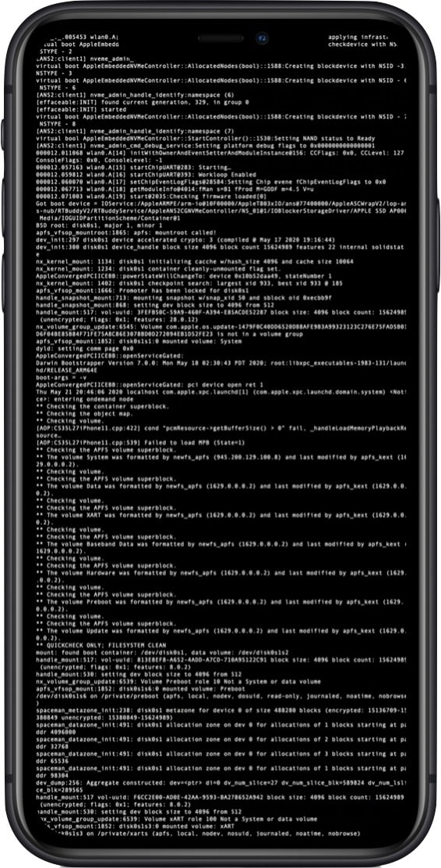The image size is (441, 868).
Task: Tap the earpiece speaker grille in the notch
Action: coord(220,39)
